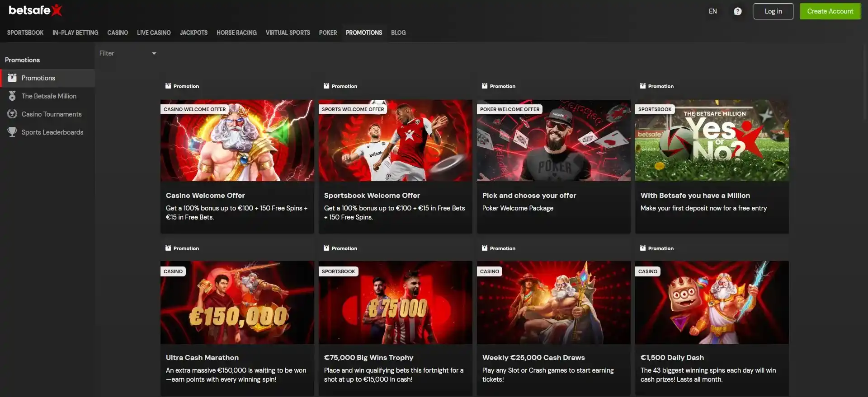Screen dimensions: 868x397
Task: Click the trophy icon for Sports Leaderboards
Action: (x=12, y=132)
